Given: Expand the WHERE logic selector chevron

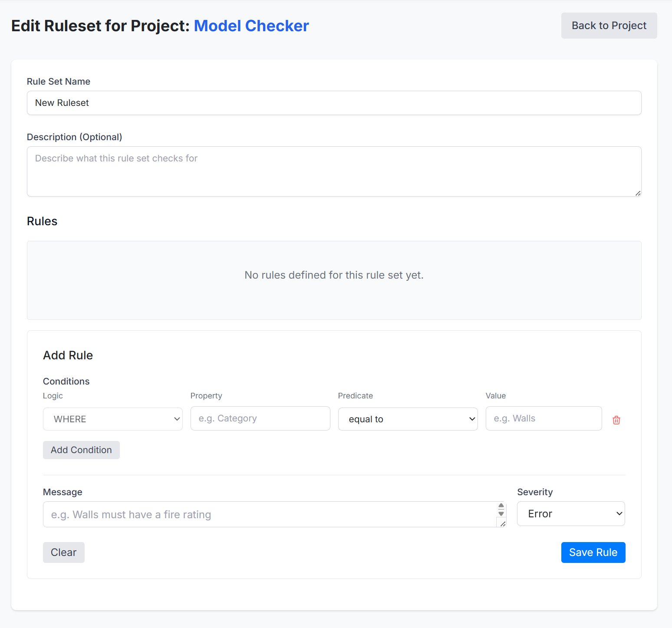Looking at the screenshot, I should 177,419.
